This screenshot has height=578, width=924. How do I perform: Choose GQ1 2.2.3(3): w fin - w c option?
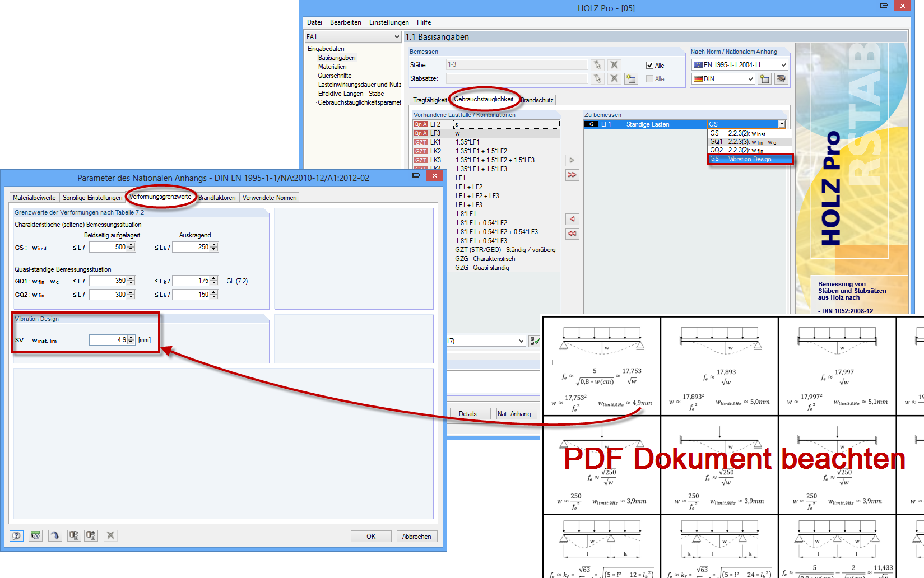(x=750, y=142)
